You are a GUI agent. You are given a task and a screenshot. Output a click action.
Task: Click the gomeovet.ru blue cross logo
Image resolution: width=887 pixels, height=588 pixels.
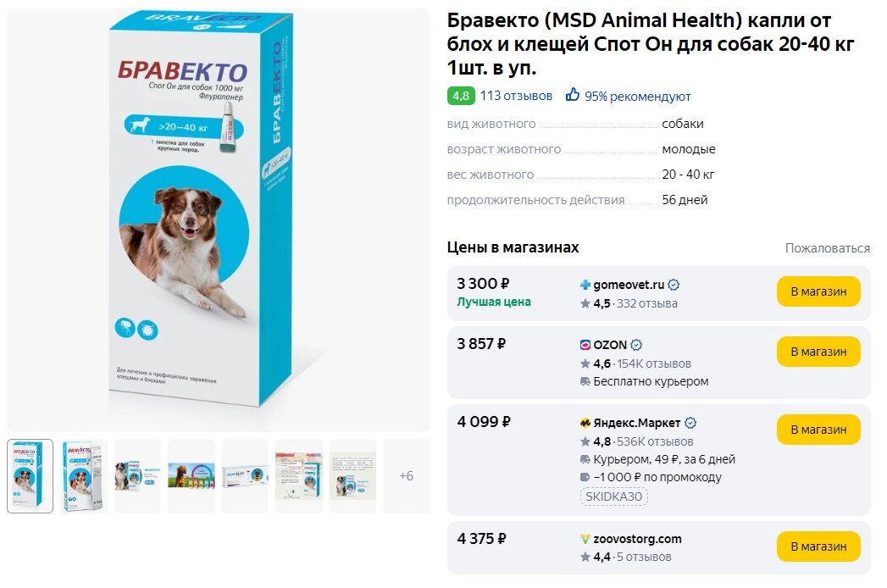click(585, 285)
